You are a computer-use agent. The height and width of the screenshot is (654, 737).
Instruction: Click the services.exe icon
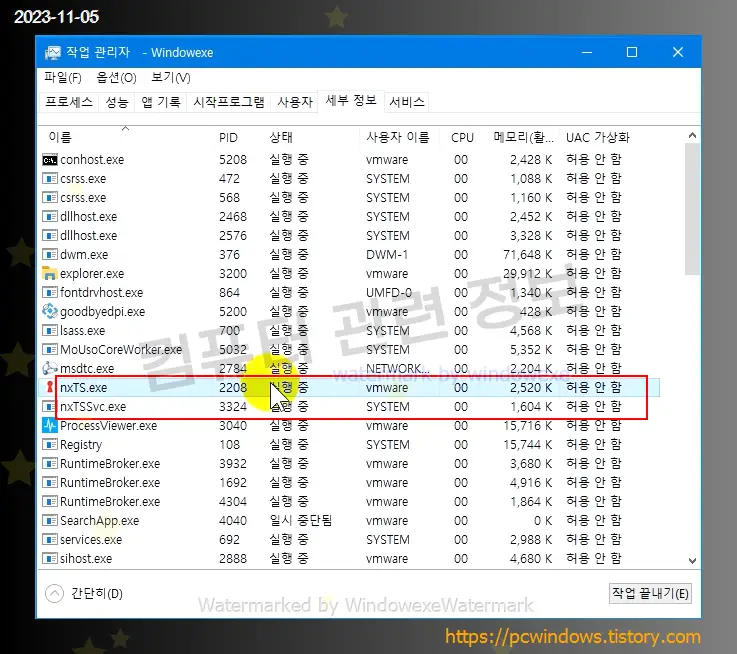pyautogui.click(x=50, y=540)
